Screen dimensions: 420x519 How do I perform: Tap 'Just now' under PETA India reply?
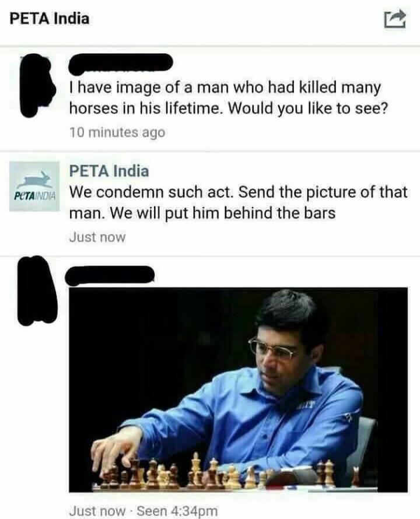(x=97, y=237)
